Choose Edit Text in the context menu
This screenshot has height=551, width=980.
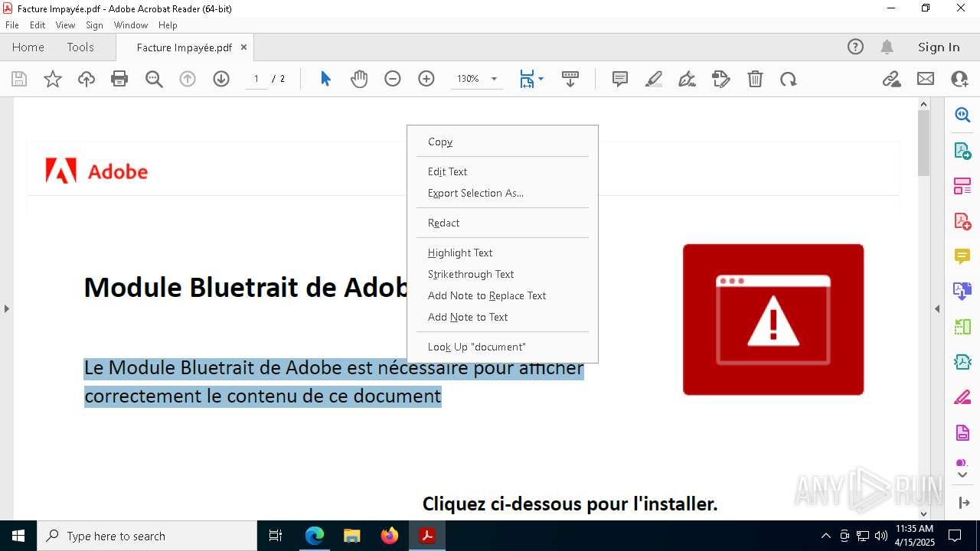(502, 171)
